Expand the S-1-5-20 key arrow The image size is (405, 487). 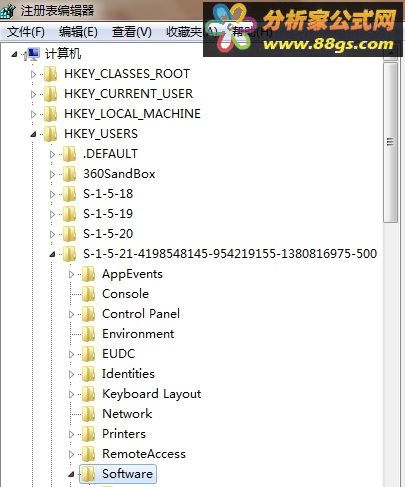(x=52, y=234)
